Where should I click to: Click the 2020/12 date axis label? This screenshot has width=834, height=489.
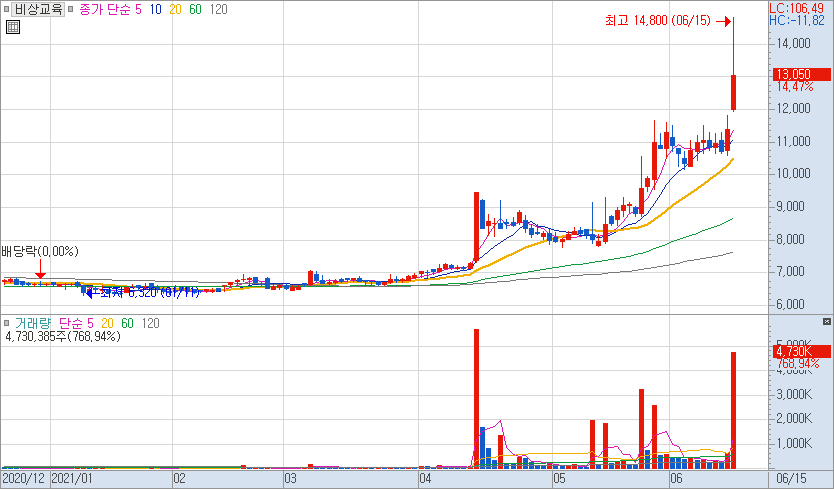pos(24,478)
